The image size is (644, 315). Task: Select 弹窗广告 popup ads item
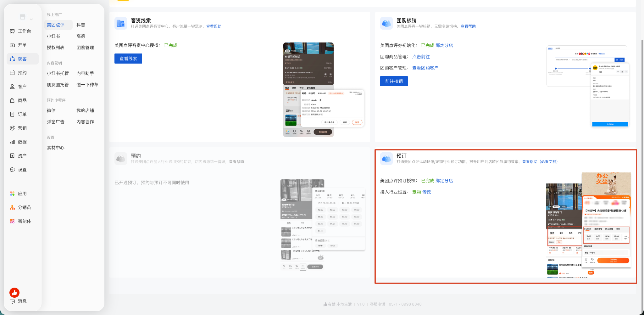[x=56, y=122]
